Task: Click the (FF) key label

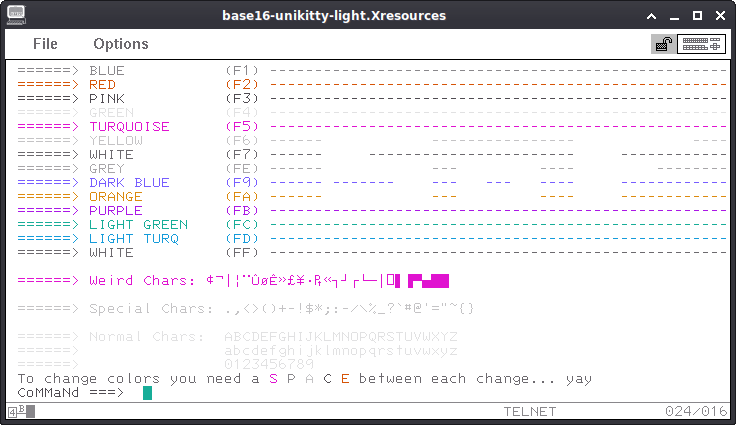Action: pyautogui.click(x=242, y=253)
